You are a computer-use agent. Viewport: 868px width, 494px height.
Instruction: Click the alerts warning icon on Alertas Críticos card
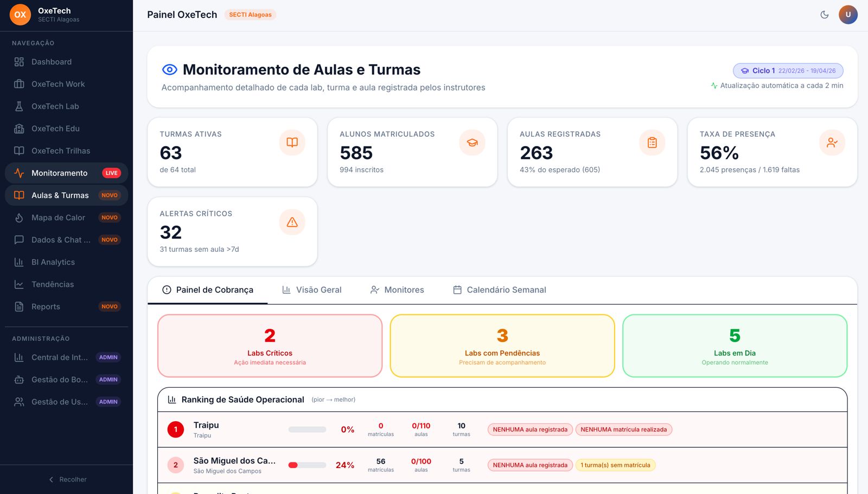292,221
